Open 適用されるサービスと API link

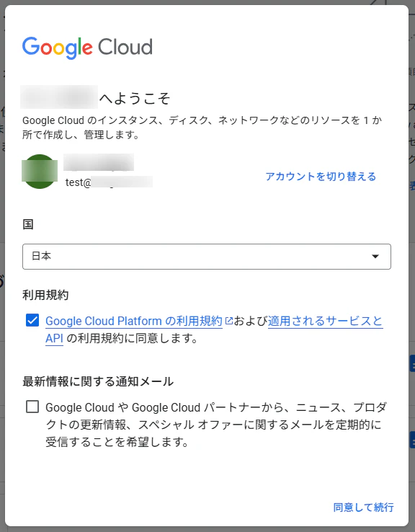pyautogui.click(x=326, y=321)
